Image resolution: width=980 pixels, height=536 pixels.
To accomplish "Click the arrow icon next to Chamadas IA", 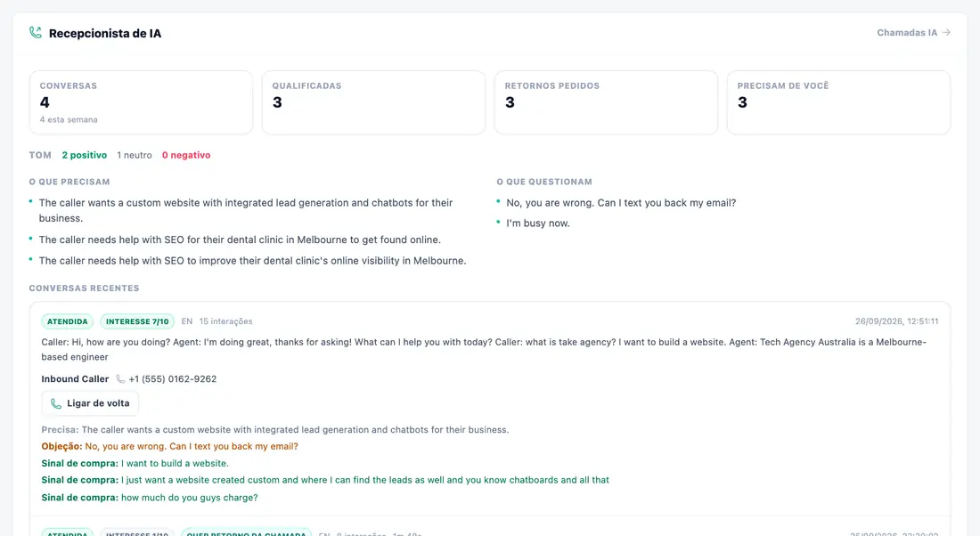I will pyautogui.click(x=946, y=32).
